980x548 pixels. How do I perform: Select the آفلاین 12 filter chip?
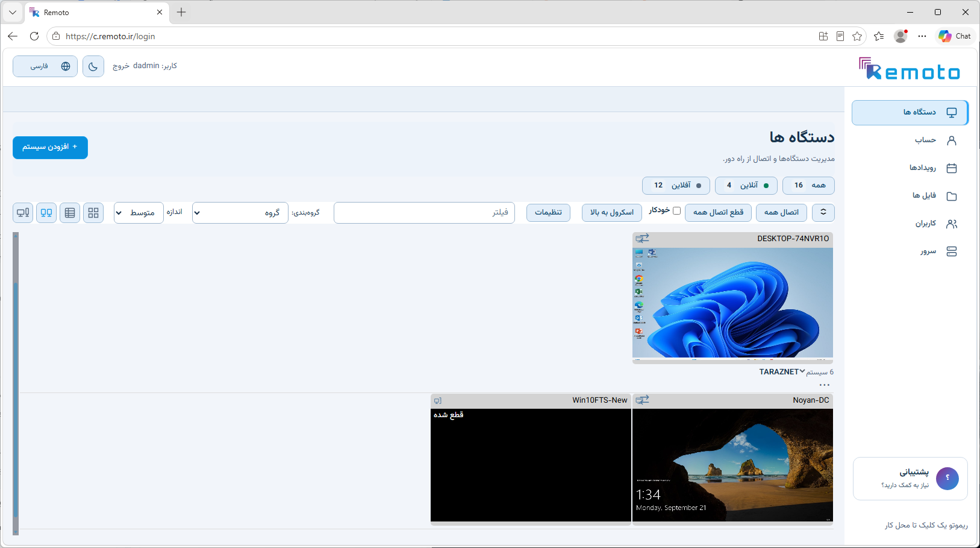pos(676,186)
